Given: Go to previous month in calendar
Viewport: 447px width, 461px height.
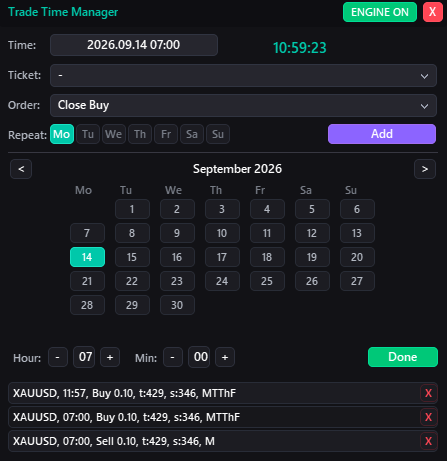Looking at the screenshot, I should 21,169.
